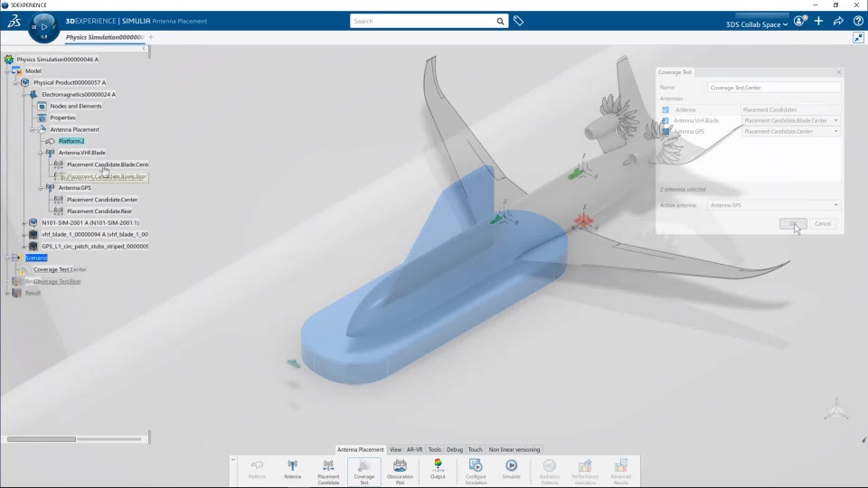Screen dimensions: 868x488
Task: Select the Scenario tree item
Action: point(36,258)
